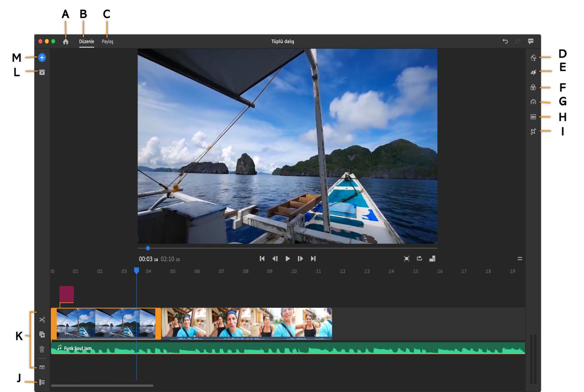Click the preview scrubber handle
This screenshot has height=392, width=584.
click(148, 248)
